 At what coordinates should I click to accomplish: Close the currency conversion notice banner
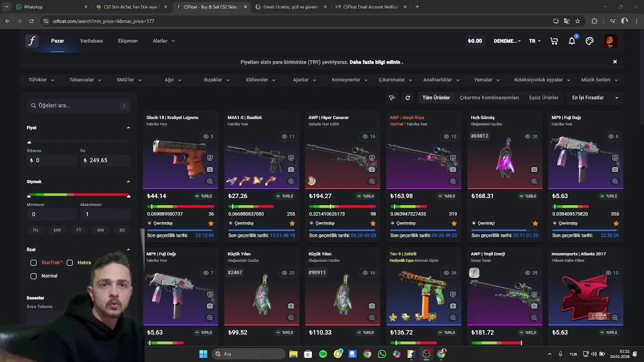tap(615, 61)
